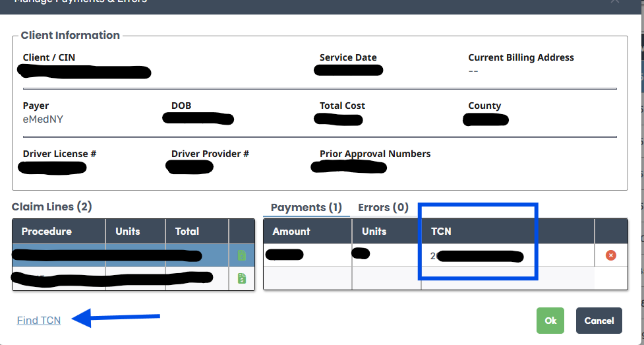644x345 pixels.
Task: Click the Find TCN link
Action: click(39, 321)
